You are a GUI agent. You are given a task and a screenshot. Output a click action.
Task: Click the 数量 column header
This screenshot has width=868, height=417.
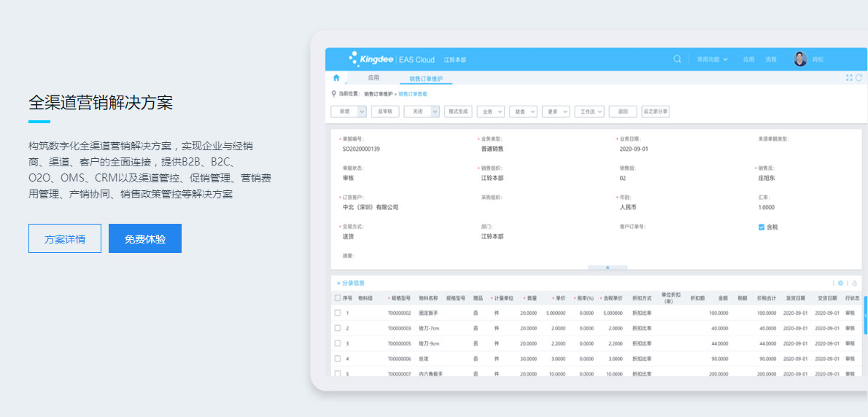[532, 298]
